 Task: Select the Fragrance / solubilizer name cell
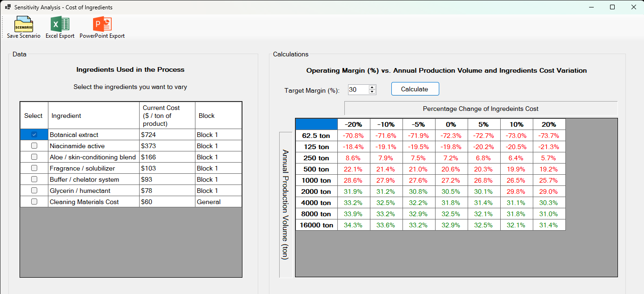(x=94, y=168)
